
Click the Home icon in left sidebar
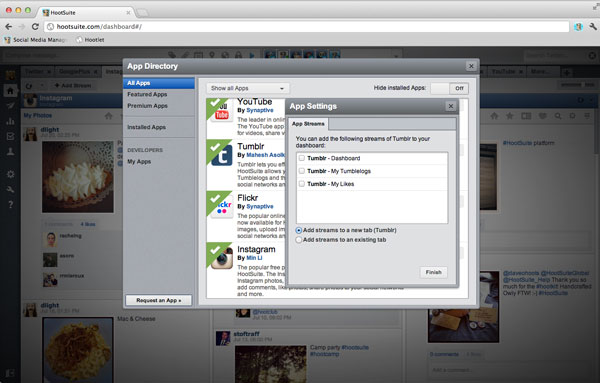10,91
